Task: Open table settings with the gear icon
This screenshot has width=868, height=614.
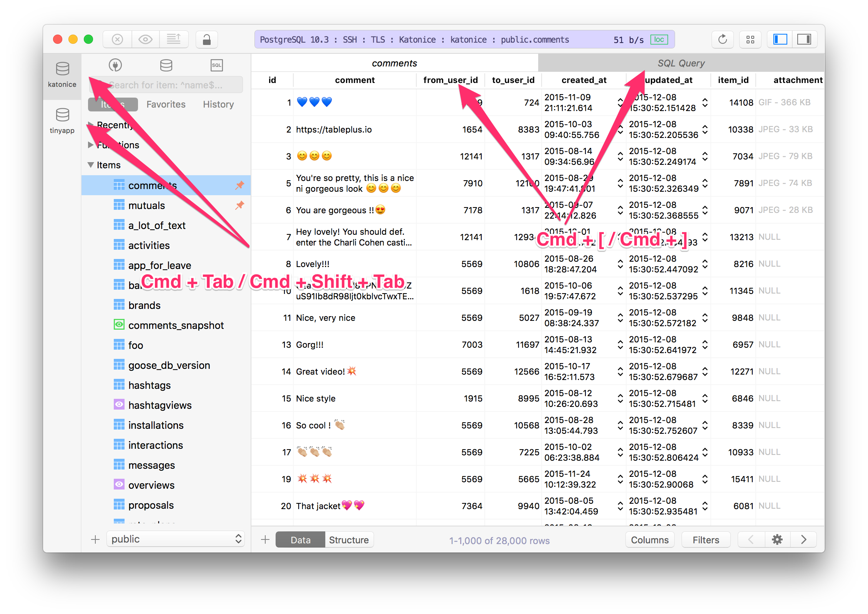Action: tap(777, 539)
